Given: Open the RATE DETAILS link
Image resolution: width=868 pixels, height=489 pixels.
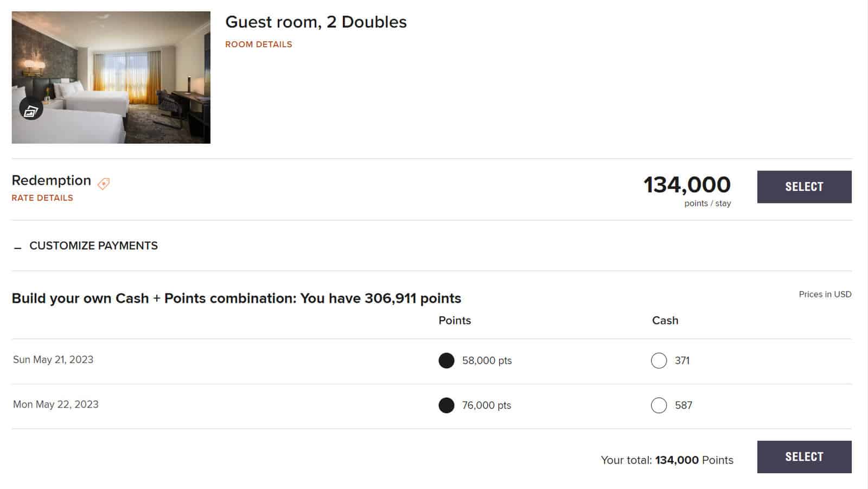Looking at the screenshot, I should coord(42,198).
